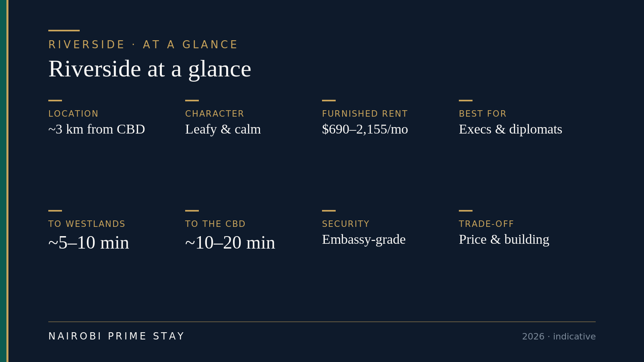Select the 'Embassy-grade' text
Viewport: 644px width, 362px height.
point(364,239)
